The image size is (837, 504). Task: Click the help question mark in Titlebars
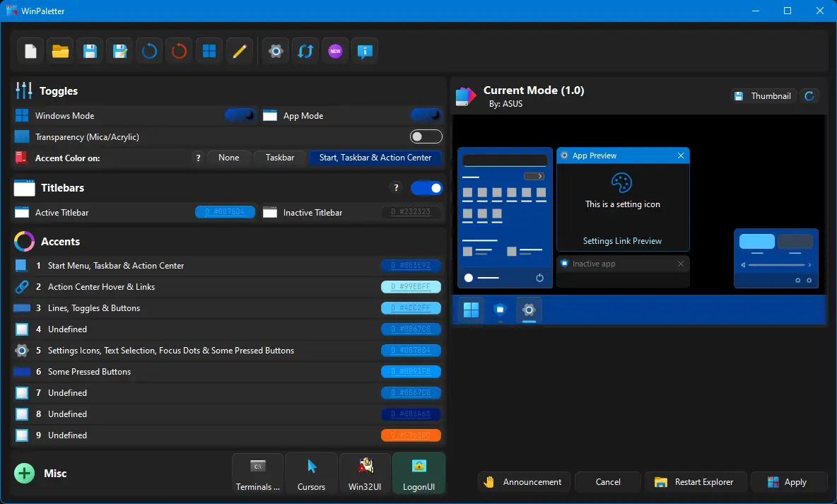click(x=396, y=187)
